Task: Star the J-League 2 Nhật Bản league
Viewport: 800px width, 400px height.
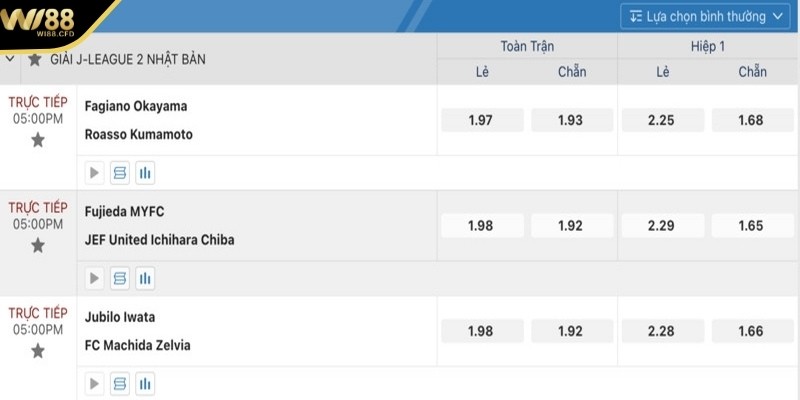Action: coord(35,60)
